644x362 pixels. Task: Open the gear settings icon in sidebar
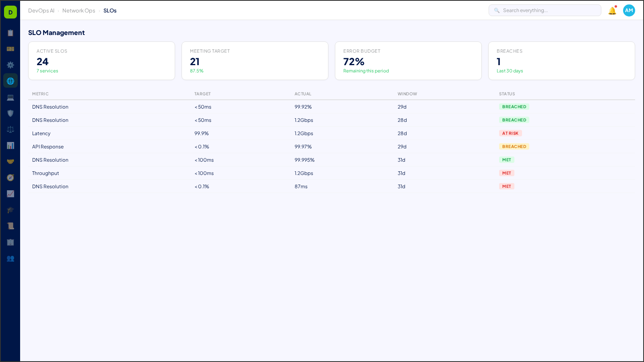click(x=10, y=65)
